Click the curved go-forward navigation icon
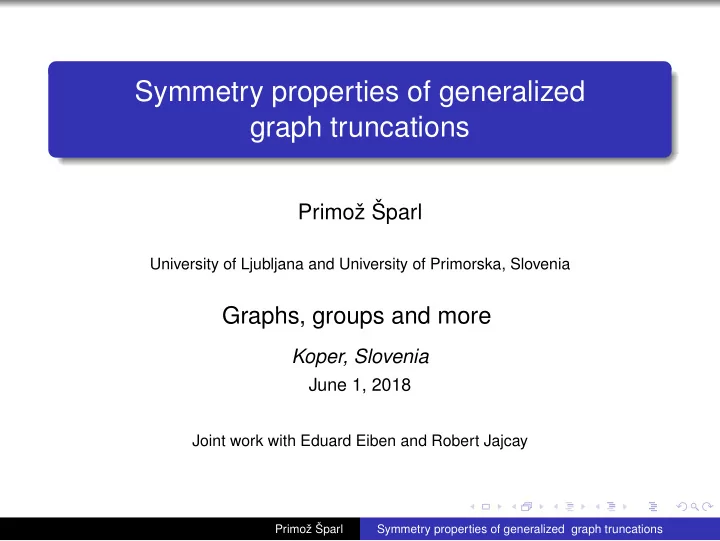 click(708, 507)
